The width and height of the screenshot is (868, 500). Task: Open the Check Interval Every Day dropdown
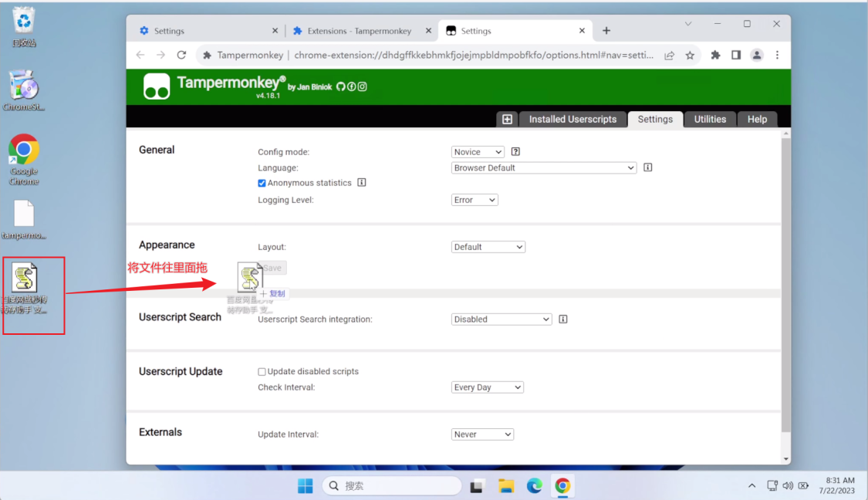tap(487, 387)
